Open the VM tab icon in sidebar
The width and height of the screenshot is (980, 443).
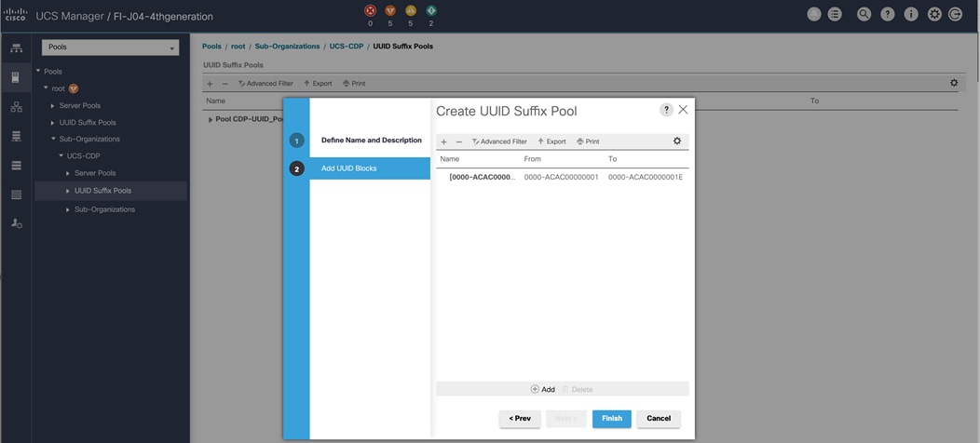(16, 165)
